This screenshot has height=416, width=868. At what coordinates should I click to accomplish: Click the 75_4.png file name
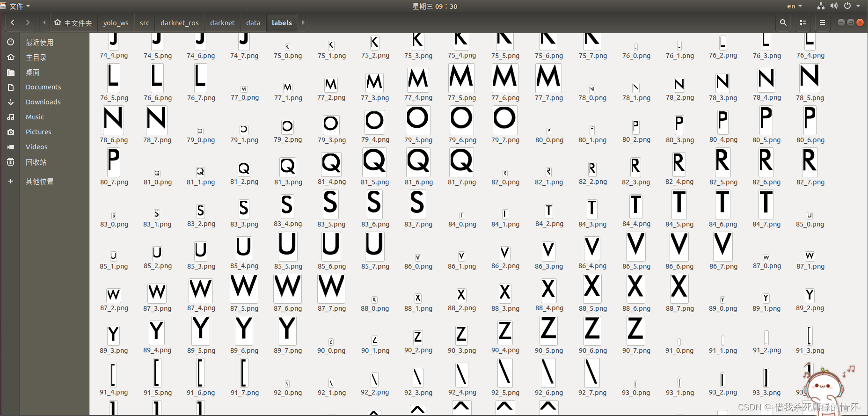462,55
